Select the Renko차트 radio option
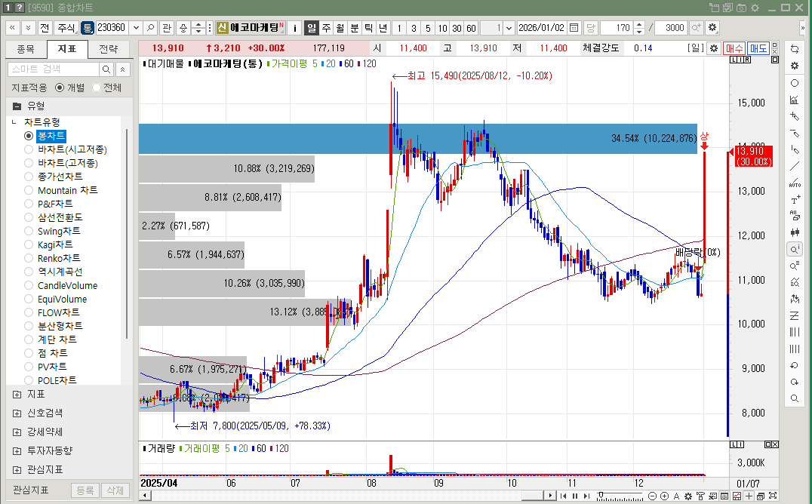Screen dimensions: 812x504 pyautogui.click(x=29, y=258)
